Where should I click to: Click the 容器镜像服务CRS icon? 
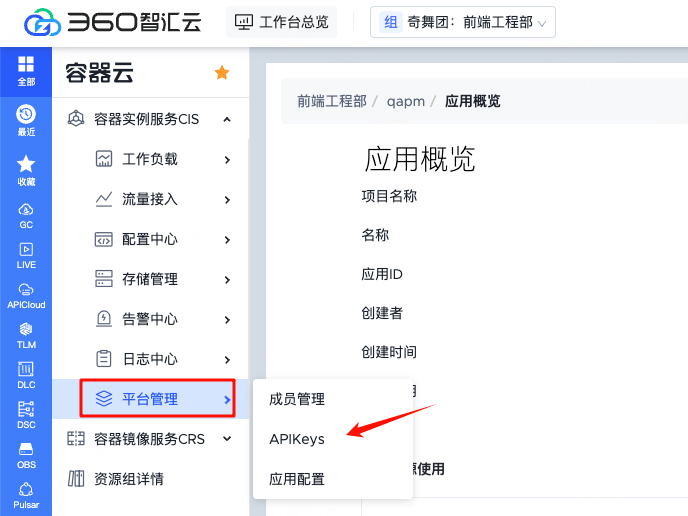(76, 438)
